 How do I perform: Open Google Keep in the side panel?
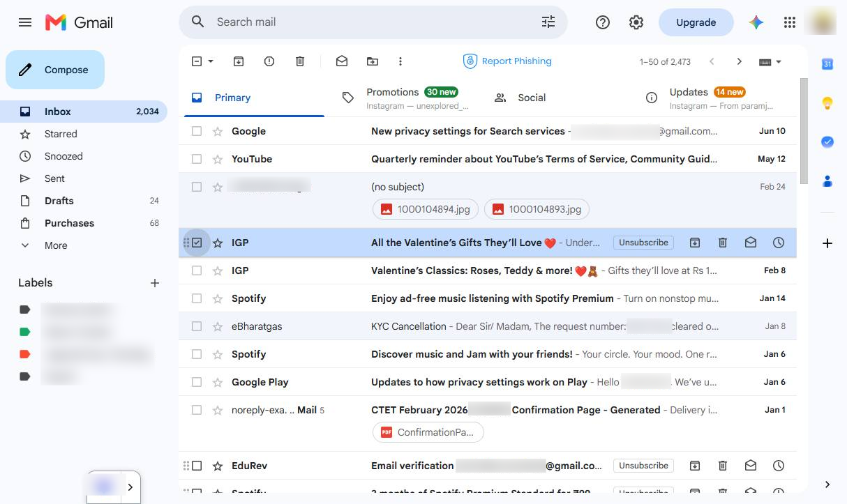point(827,103)
